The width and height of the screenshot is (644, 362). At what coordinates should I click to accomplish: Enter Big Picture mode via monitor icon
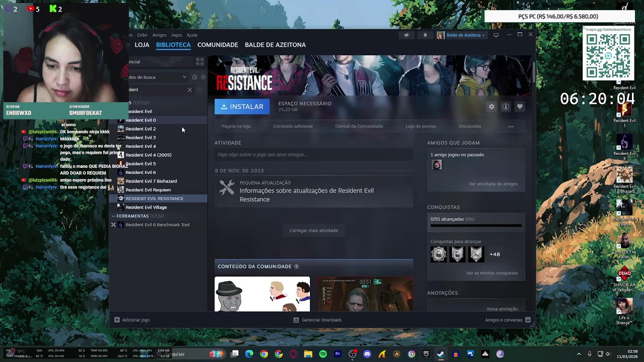tap(496, 35)
